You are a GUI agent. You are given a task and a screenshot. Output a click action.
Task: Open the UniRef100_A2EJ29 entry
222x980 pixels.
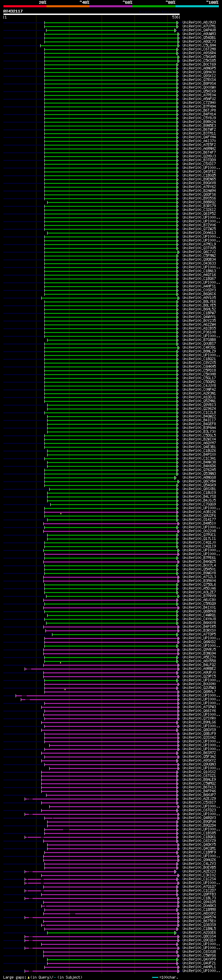[x=199, y=799]
